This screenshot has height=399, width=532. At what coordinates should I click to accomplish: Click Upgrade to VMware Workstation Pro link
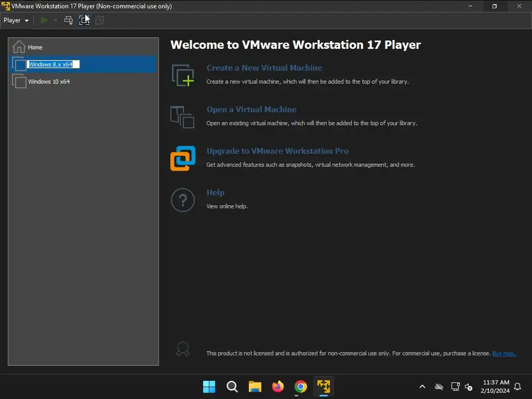(277, 151)
